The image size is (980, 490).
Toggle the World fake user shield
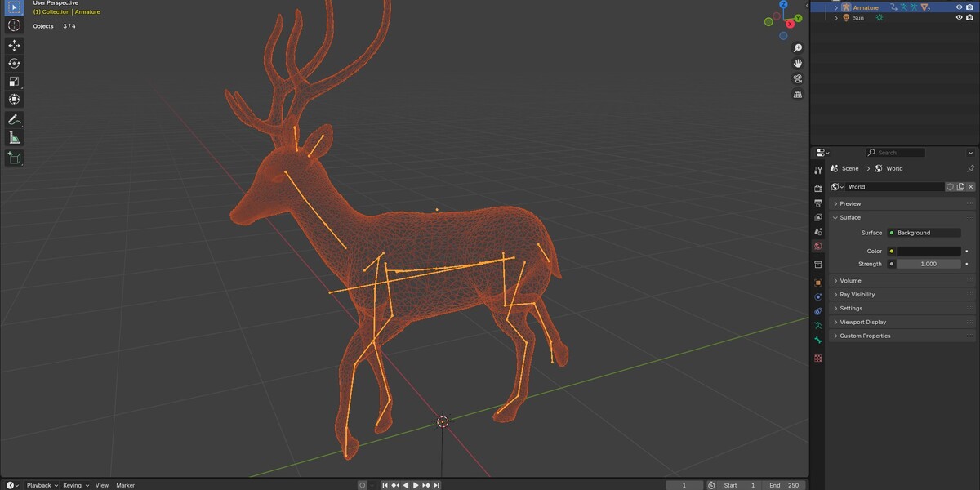tap(950, 187)
